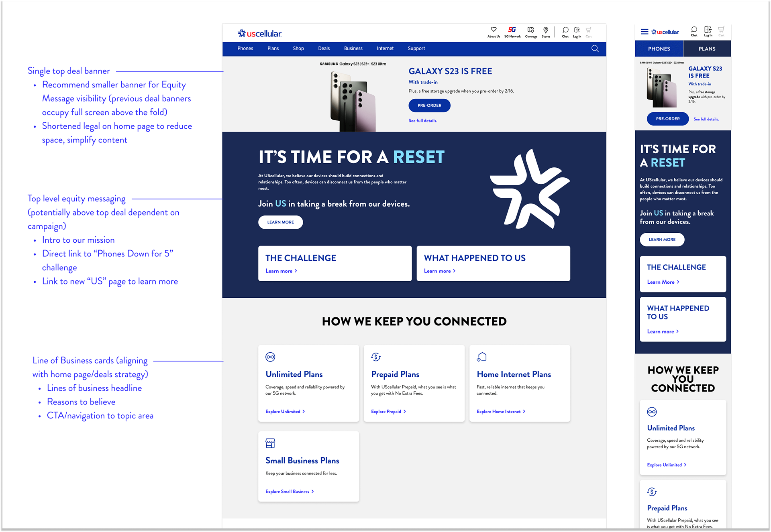Click mobile PRE-ORDER button

(x=668, y=119)
